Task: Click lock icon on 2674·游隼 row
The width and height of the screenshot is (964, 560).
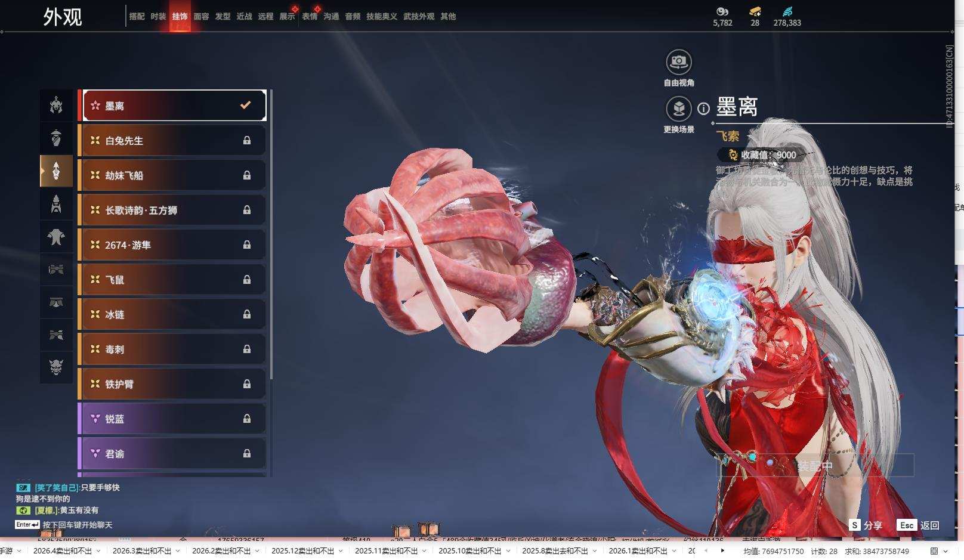Action: coord(247,245)
